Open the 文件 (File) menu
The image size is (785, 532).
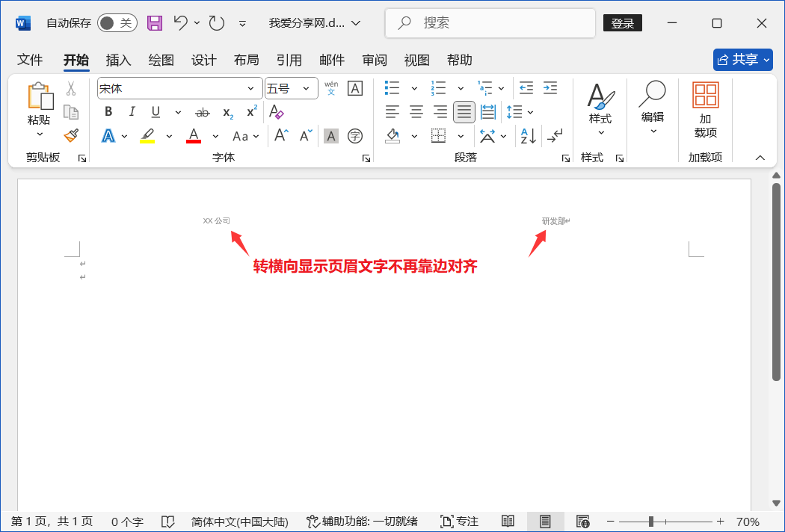[30, 60]
